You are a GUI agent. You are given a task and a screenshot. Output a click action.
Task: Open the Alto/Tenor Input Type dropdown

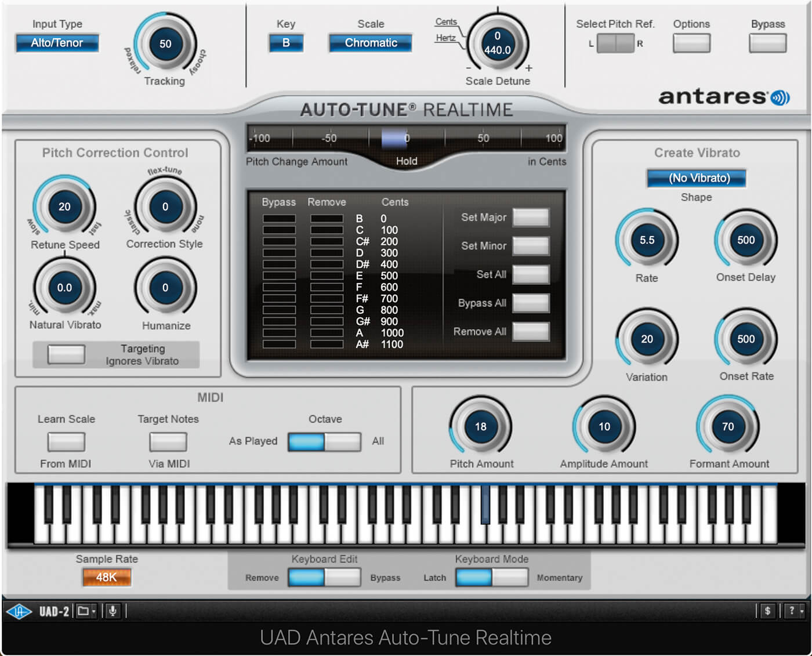click(57, 43)
